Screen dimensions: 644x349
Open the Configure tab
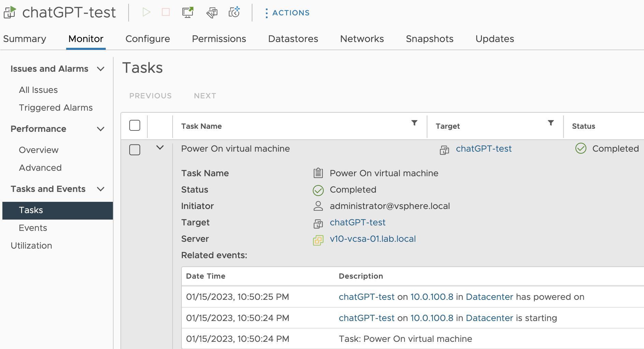pyautogui.click(x=148, y=39)
